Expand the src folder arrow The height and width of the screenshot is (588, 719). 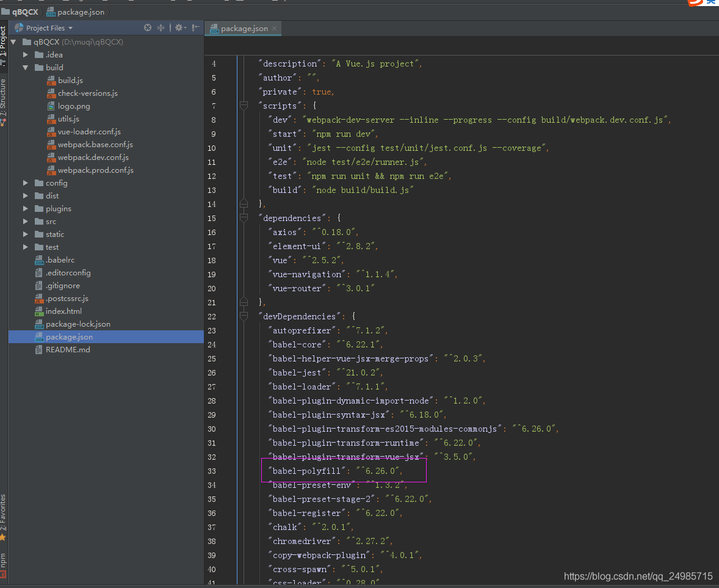pyautogui.click(x=26, y=222)
